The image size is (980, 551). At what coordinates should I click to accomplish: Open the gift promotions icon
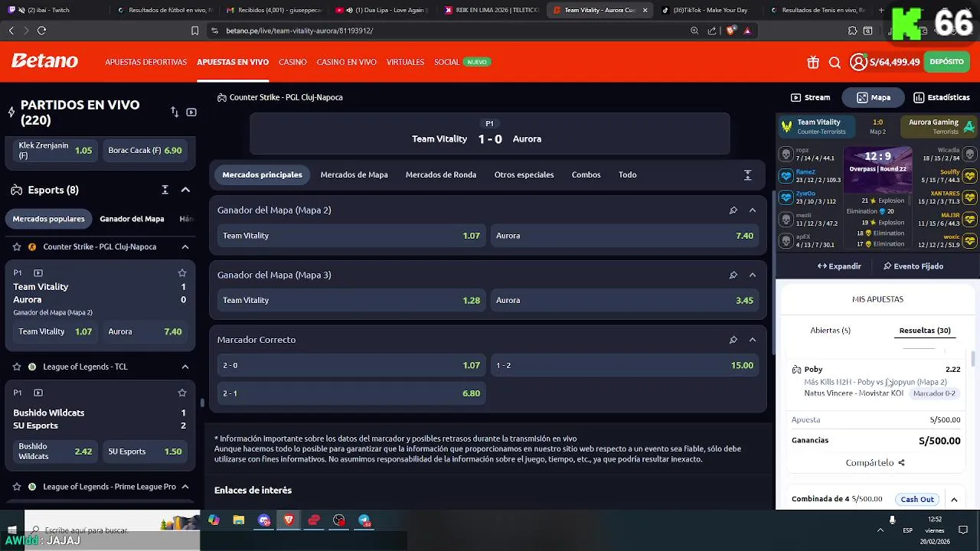pyautogui.click(x=813, y=62)
